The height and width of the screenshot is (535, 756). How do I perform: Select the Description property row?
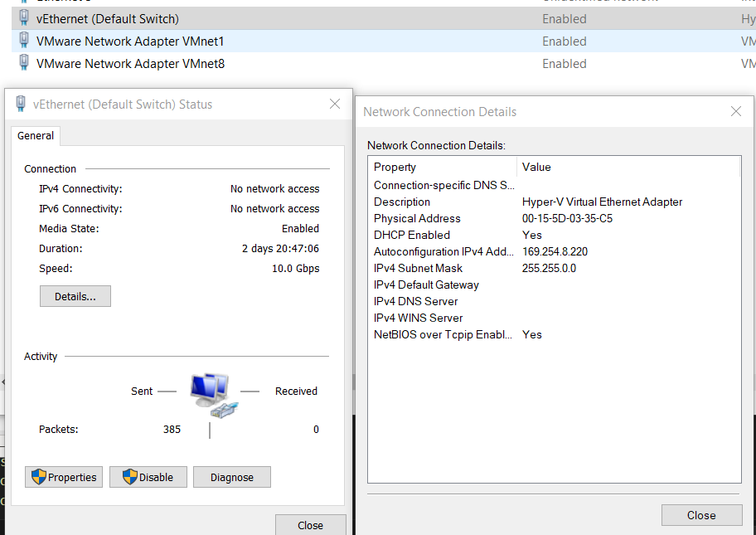[555, 202]
